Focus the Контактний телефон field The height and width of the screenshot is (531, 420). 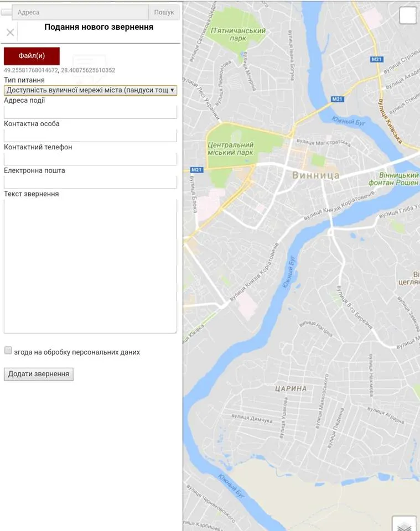(x=90, y=159)
